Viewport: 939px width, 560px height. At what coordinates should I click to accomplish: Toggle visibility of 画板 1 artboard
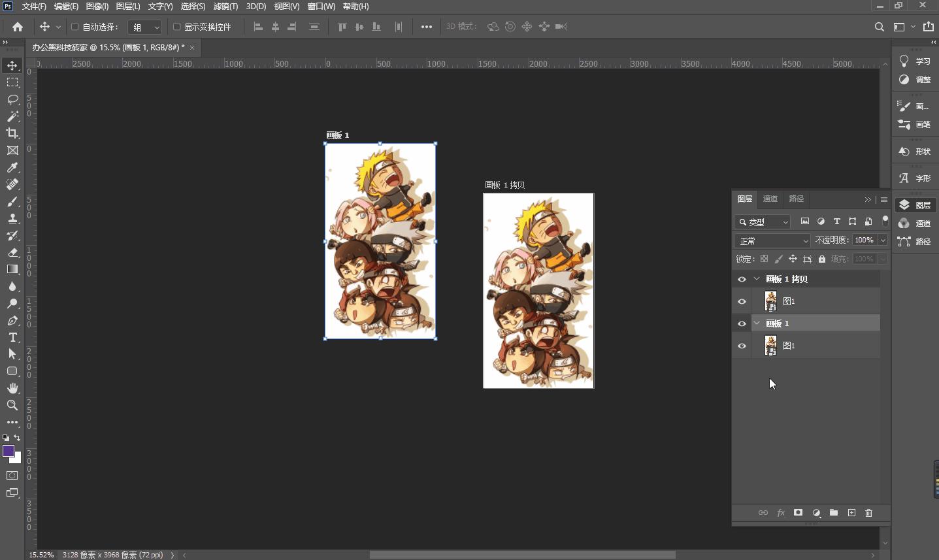pos(742,323)
